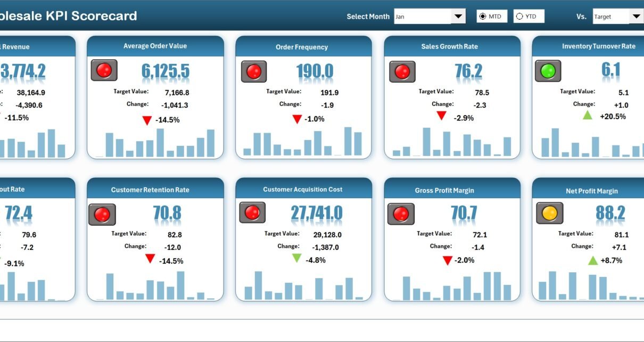Image resolution: width=644 pixels, height=342 pixels.
Task: Click yellow status light on Net Profit Margin
Action: tap(549, 213)
